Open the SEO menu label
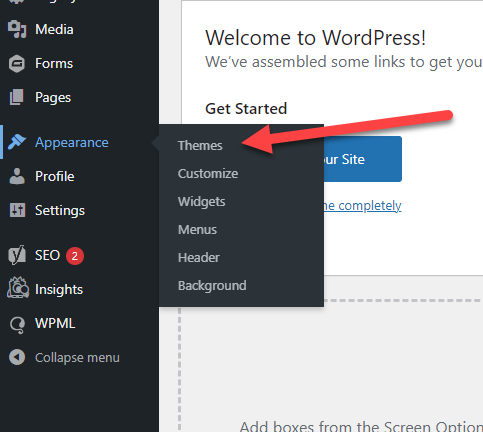Screen dimensions: 483x432 coord(47,255)
